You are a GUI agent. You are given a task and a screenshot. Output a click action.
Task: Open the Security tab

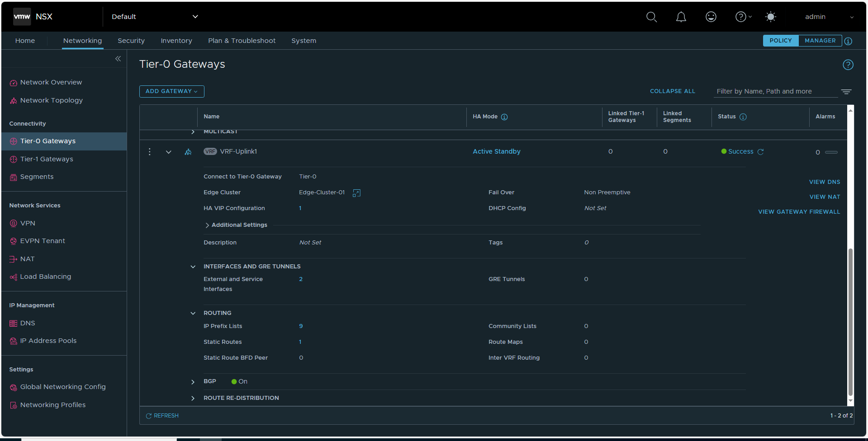point(131,41)
